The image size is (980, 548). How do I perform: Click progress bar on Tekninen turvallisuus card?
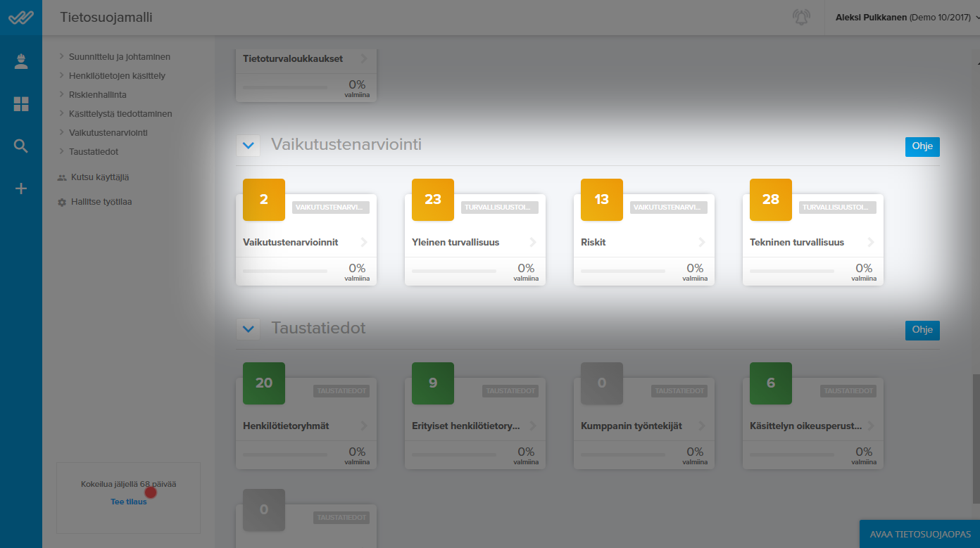coord(792,271)
